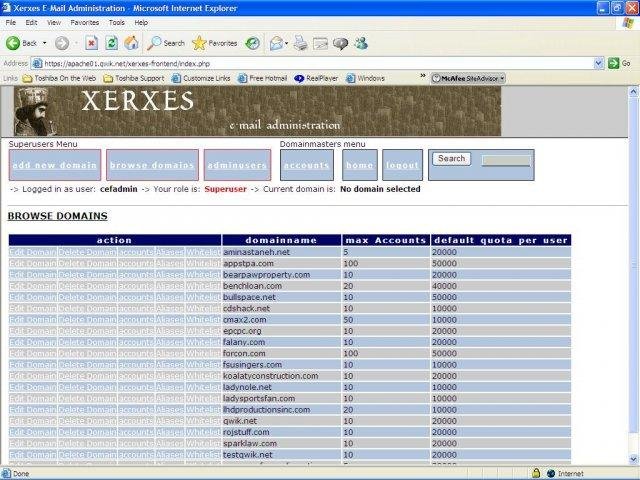This screenshot has width=640, height=480.
Task: Open the Back button history dropdown arrow
Action: point(44,43)
